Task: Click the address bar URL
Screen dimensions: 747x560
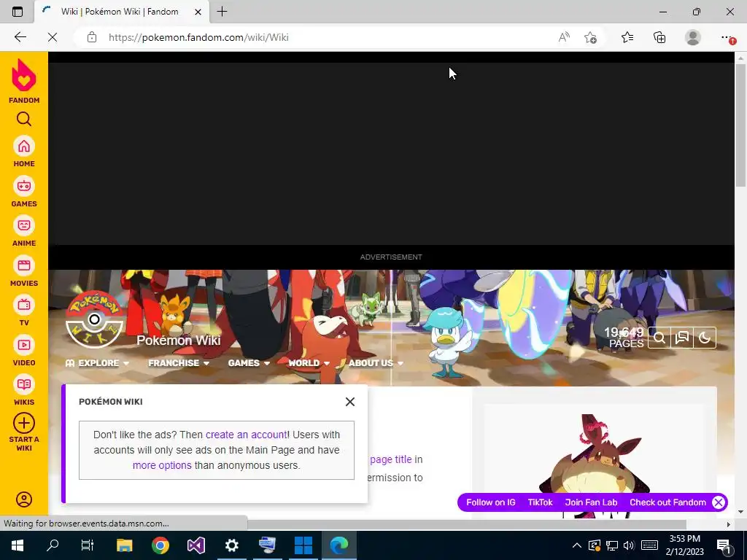Action: coord(198,37)
